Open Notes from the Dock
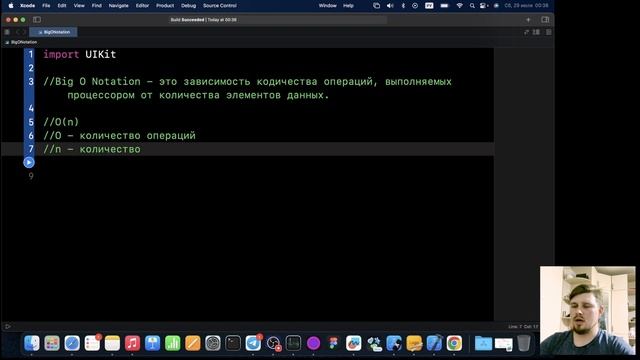The image size is (640, 360). point(112,343)
